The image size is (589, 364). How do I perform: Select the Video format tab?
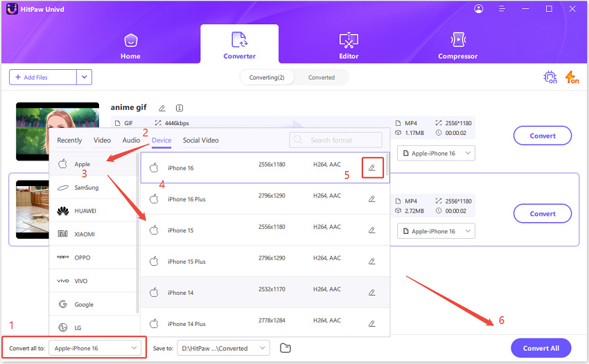102,140
